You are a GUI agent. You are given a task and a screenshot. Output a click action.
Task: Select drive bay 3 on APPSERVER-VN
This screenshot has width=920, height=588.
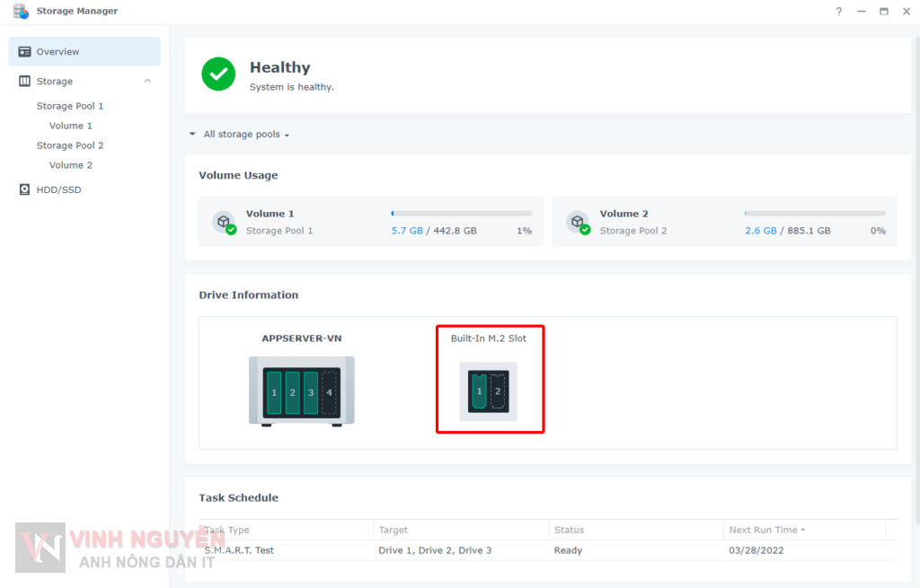[311, 393]
